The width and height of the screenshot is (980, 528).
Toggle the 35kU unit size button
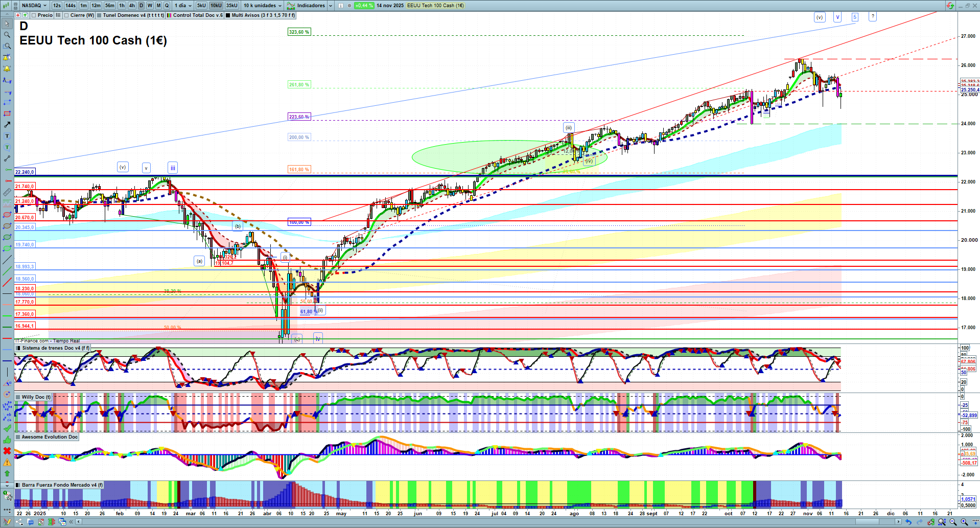tap(232, 6)
